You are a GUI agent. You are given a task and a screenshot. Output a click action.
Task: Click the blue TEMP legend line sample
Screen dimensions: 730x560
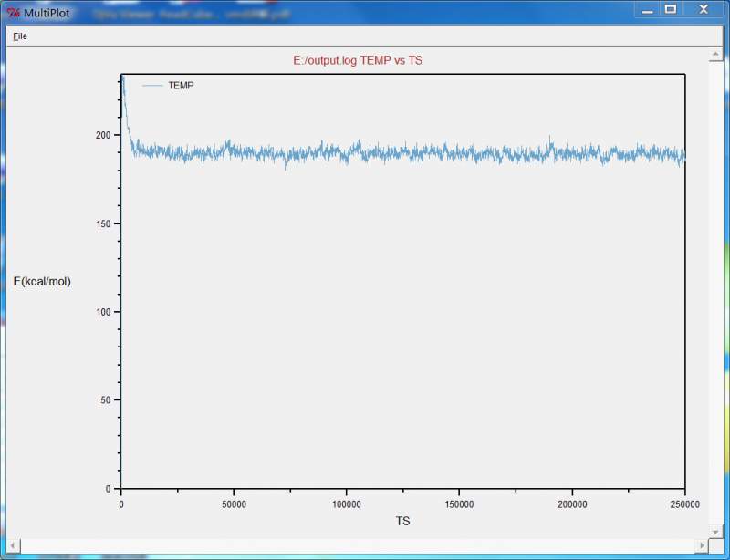point(152,86)
